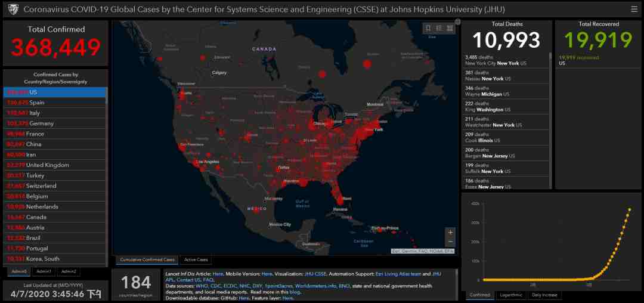Select Spain in the confirmed cases list

(x=54, y=103)
